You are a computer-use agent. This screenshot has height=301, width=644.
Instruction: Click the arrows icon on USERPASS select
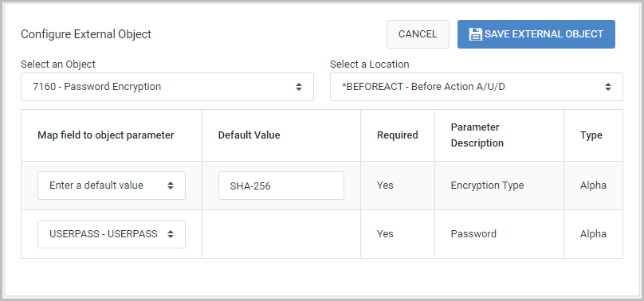click(x=171, y=234)
